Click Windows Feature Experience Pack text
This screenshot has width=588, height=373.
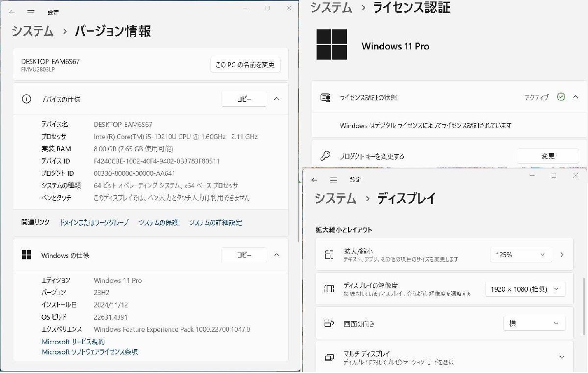pos(172,329)
